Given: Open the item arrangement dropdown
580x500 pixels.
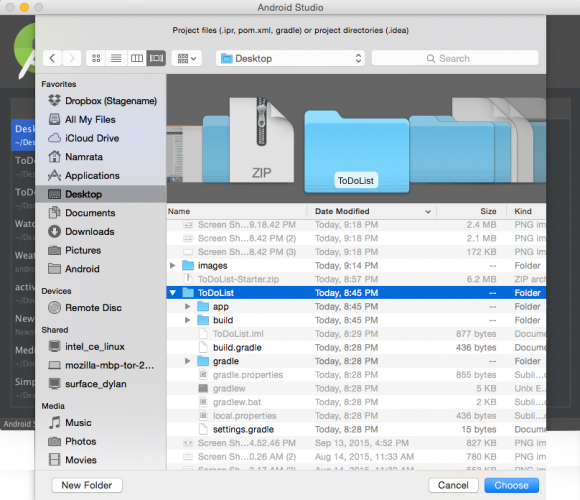Looking at the screenshot, I should pos(187,58).
